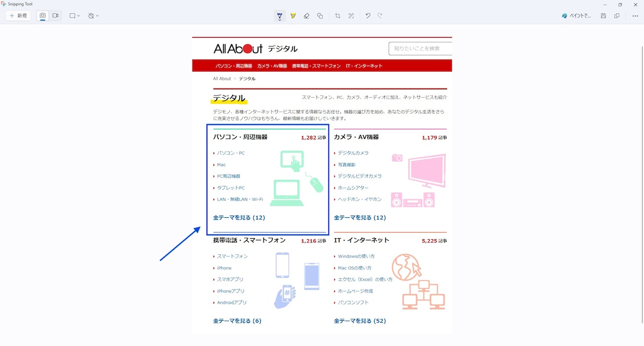Click the 知りたいことを検索 search box
The width and height of the screenshot is (644, 346).
coord(420,48)
